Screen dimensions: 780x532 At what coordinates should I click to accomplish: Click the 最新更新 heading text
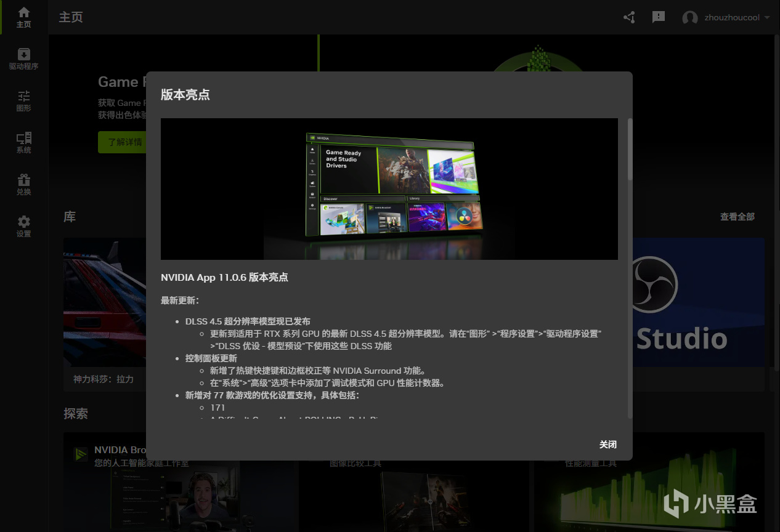coord(180,300)
